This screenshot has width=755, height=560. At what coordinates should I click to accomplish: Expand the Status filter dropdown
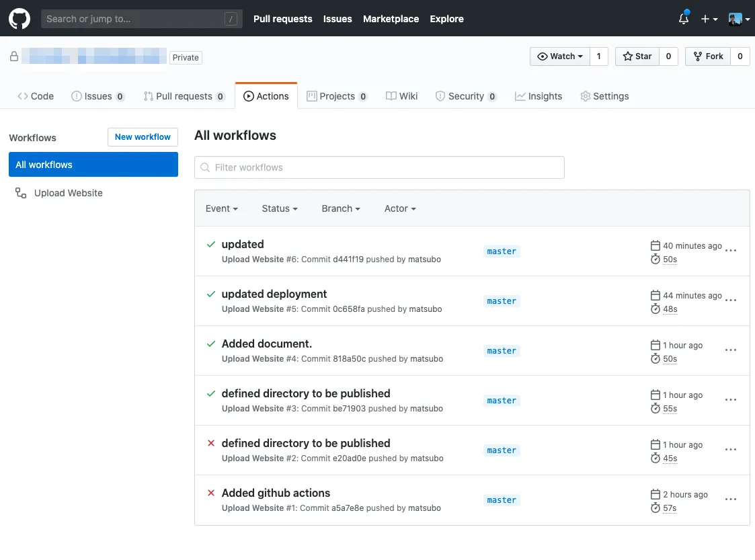point(280,208)
